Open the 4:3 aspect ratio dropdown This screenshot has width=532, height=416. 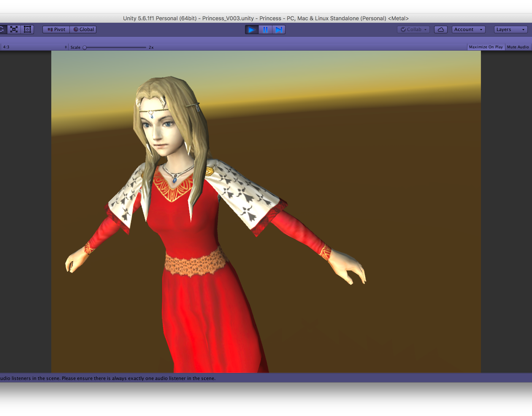point(34,47)
